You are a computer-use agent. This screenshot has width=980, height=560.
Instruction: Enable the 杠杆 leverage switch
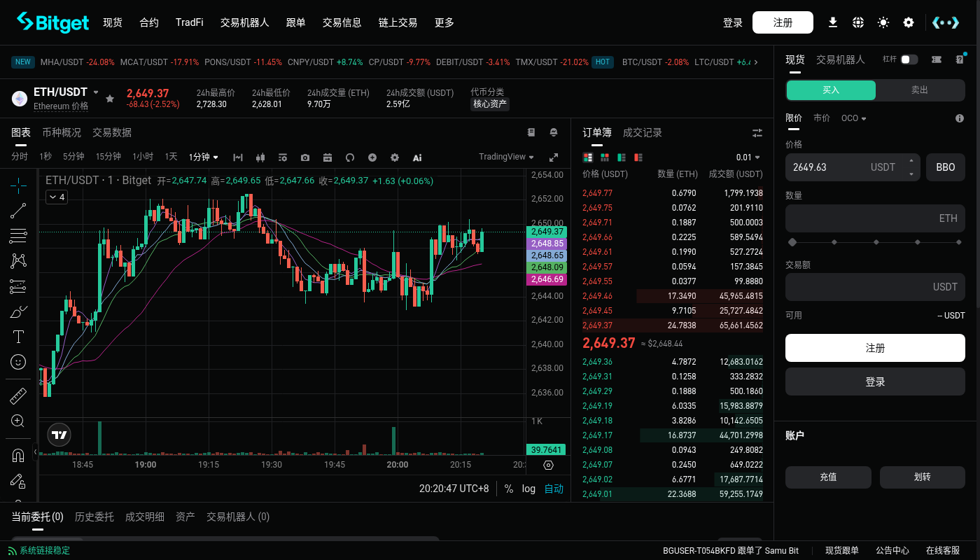(909, 59)
